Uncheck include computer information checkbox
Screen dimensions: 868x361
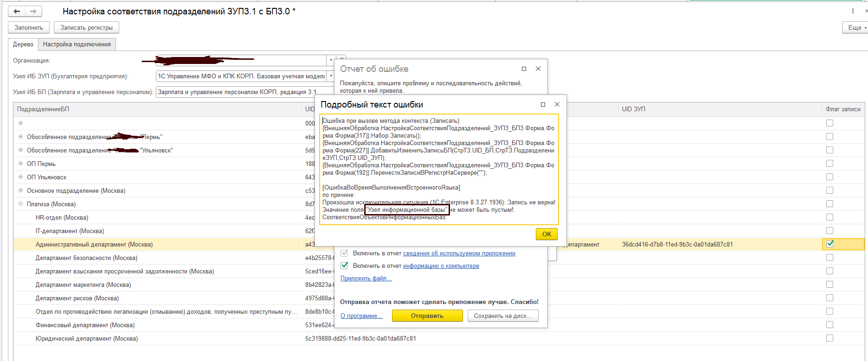344,266
